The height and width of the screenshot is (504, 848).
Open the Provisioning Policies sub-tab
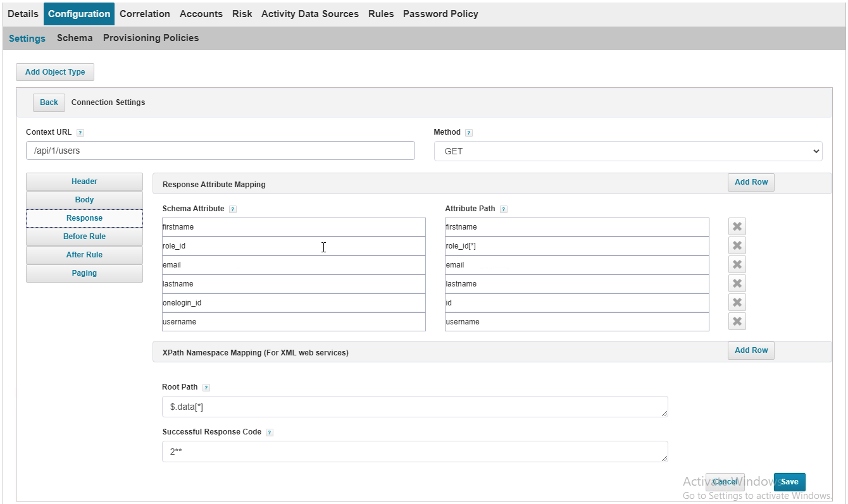click(151, 38)
